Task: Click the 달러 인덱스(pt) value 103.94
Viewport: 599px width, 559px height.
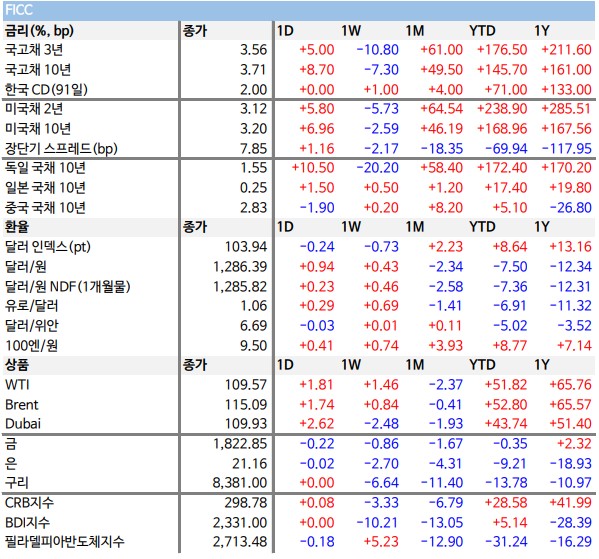Action: (246, 247)
